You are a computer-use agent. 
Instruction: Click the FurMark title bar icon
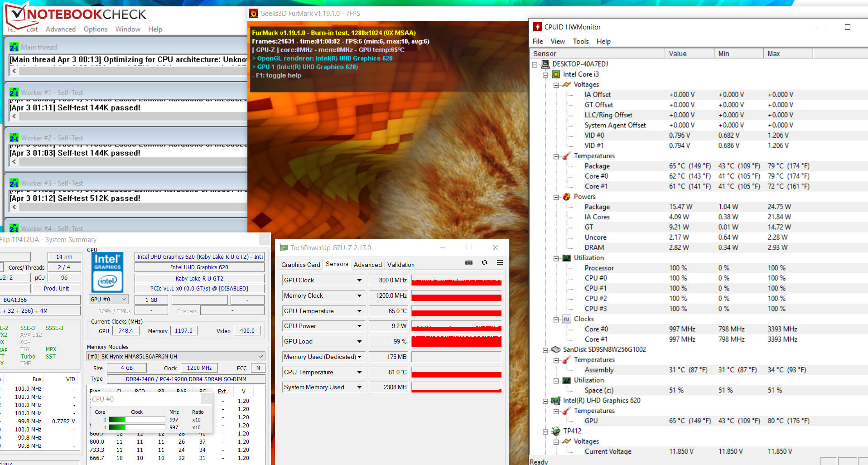point(254,14)
